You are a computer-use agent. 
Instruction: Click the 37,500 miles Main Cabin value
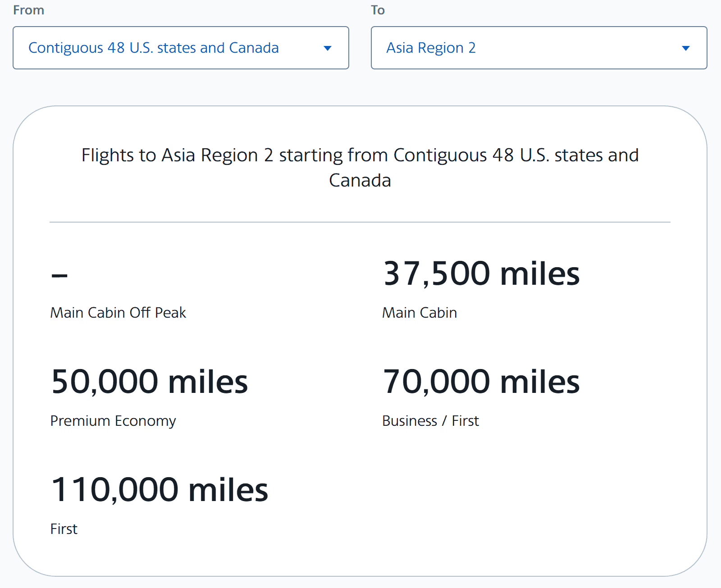pos(481,273)
